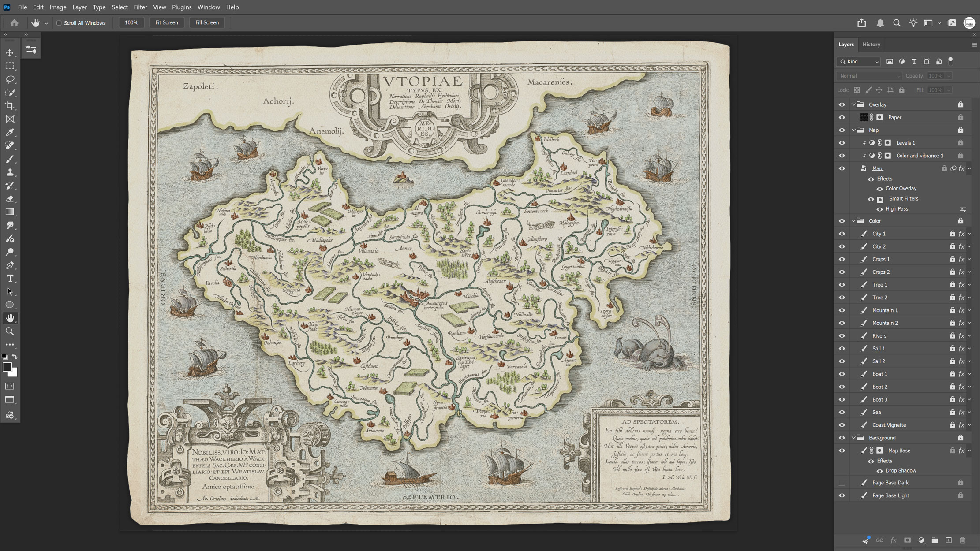Collapse Map Base layer effects
Image resolution: width=980 pixels, height=551 pixels.
coord(969,451)
